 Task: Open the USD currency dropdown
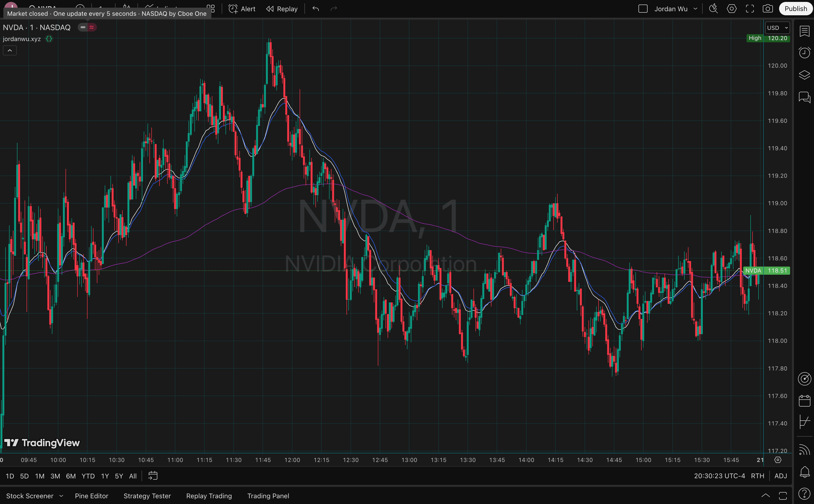click(777, 28)
